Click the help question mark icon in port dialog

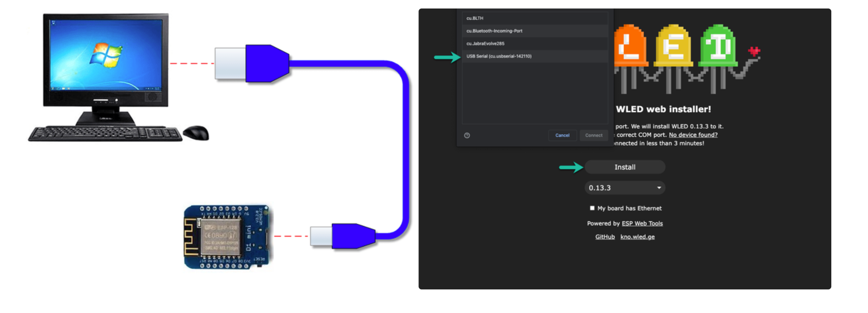[467, 135]
